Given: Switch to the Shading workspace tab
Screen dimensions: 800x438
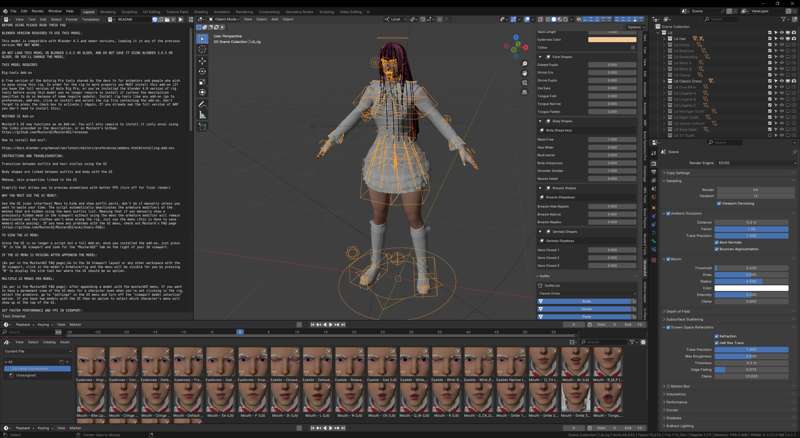Looking at the screenshot, I should pyautogui.click(x=201, y=11).
